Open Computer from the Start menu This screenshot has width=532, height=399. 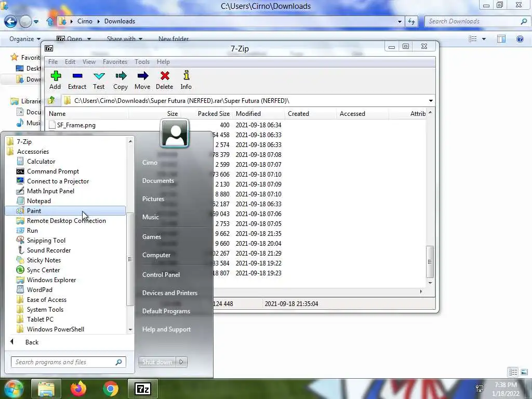[x=156, y=255]
